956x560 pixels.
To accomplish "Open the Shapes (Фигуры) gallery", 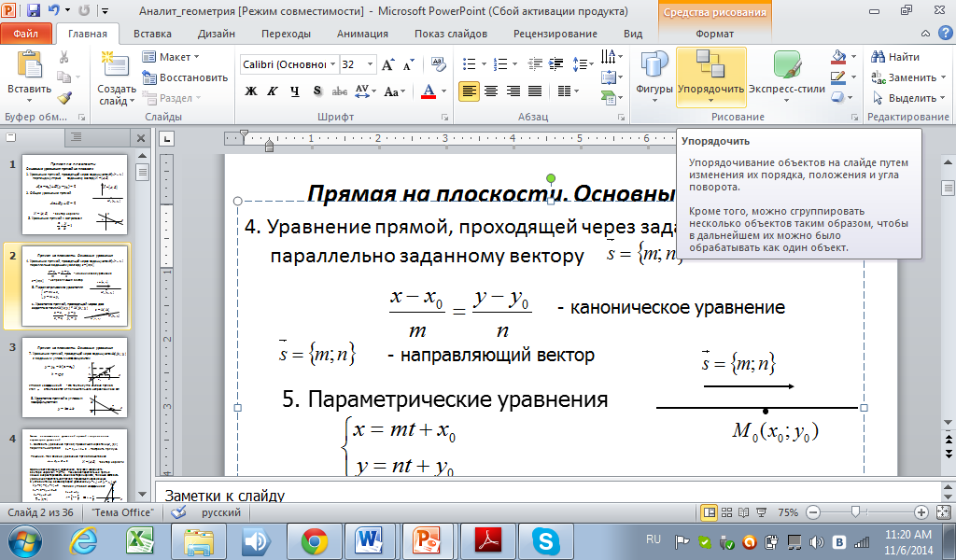I will [x=654, y=76].
